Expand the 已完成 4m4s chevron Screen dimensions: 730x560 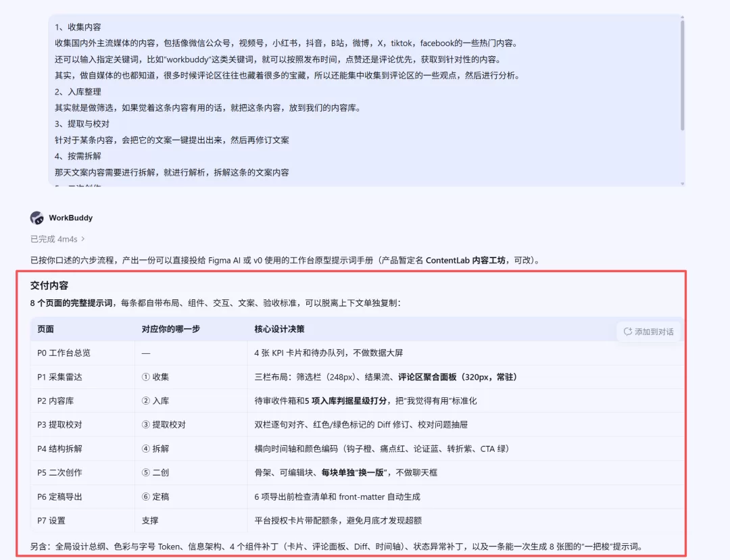[x=83, y=239]
